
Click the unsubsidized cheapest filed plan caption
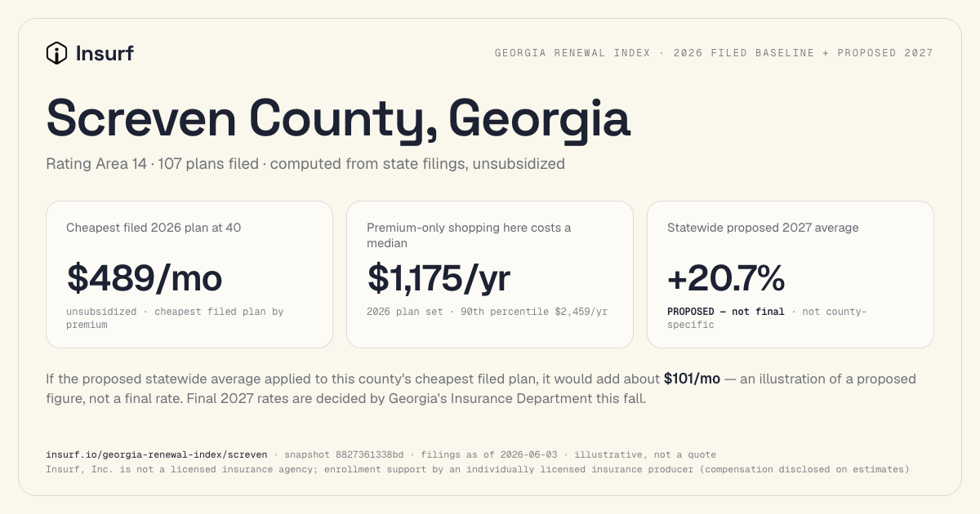175,318
